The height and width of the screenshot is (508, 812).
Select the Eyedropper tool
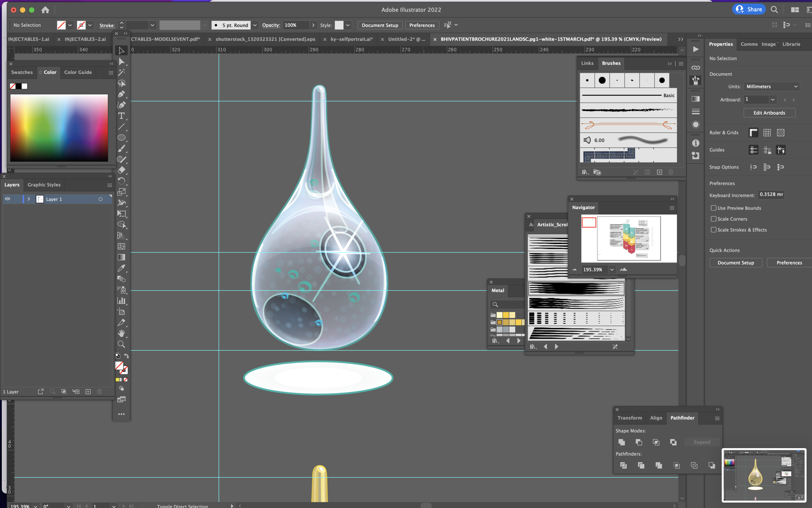coord(121,268)
